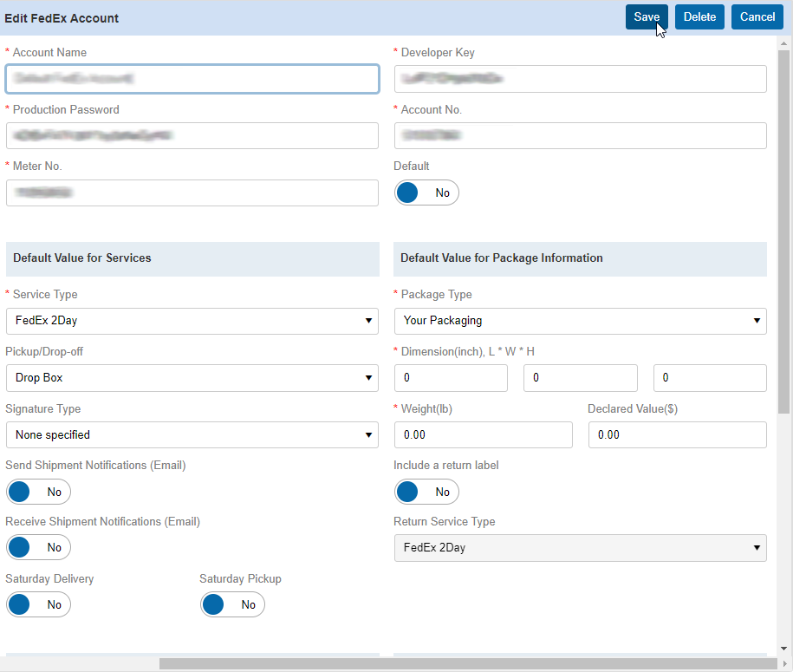Enable Send Shipment Notifications (Email)
Image resolution: width=793 pixels, height=672 pixels.
[x=38, y=492]
